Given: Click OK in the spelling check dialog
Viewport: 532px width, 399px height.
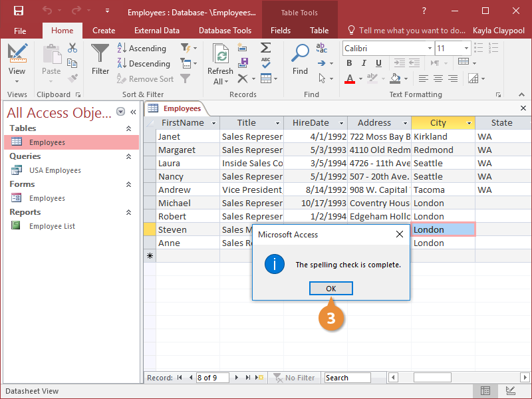Looking at the screenshot, I should click(x=331, y=288).
